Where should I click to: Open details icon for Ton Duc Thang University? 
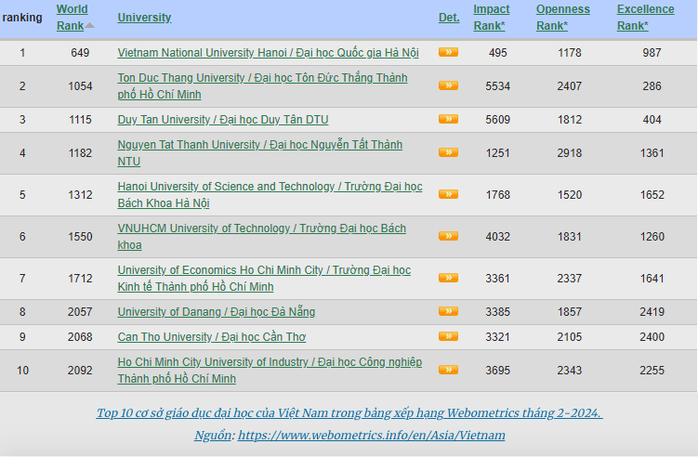click(448, 85)
